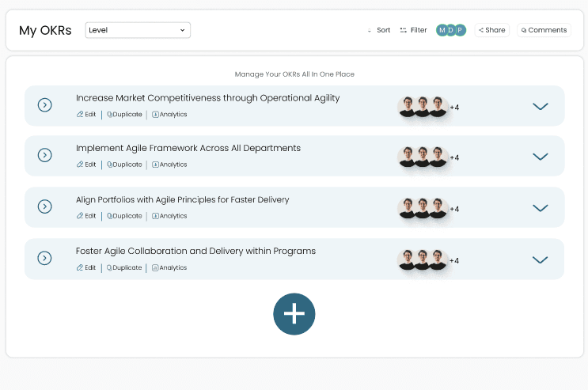Open the circled arrow for Implement Agile Framework

[44, 155]
